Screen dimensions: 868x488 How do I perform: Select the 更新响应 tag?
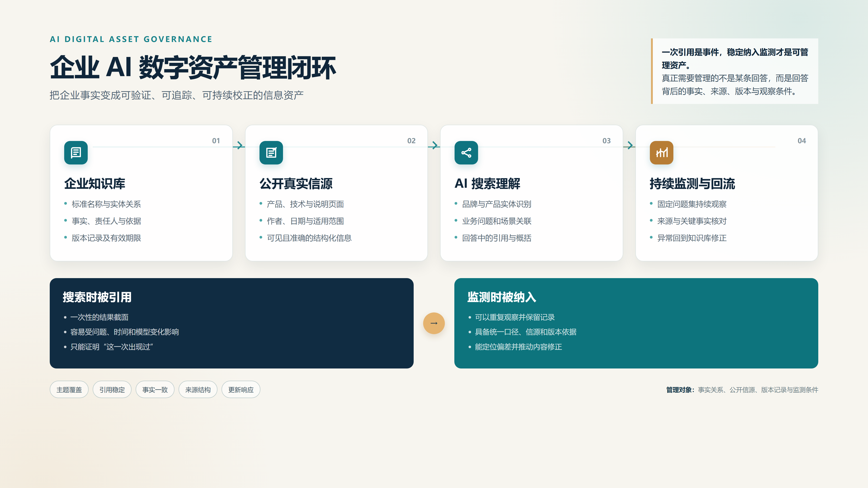coord(241,390)
